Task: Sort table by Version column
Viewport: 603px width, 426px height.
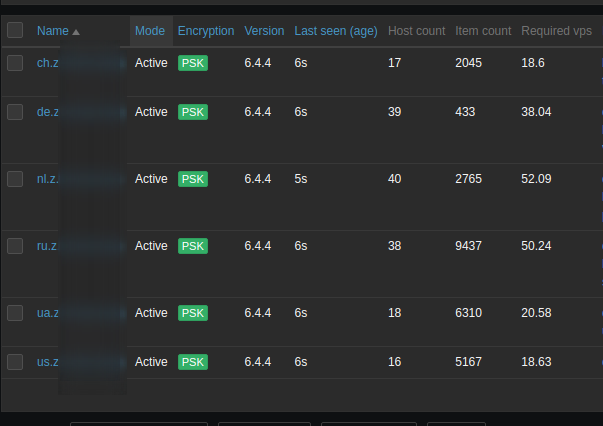Action: pyautogui.click(x=264, y=31)
